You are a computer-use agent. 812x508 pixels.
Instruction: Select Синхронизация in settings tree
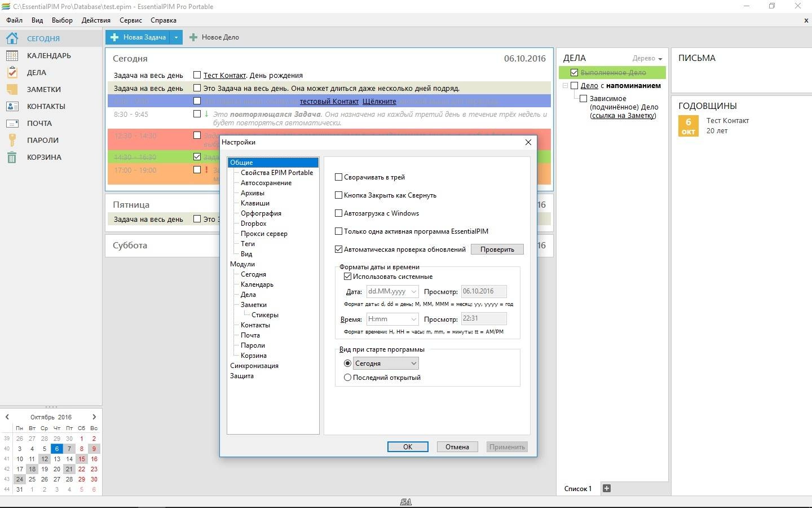tap(254, 366)
